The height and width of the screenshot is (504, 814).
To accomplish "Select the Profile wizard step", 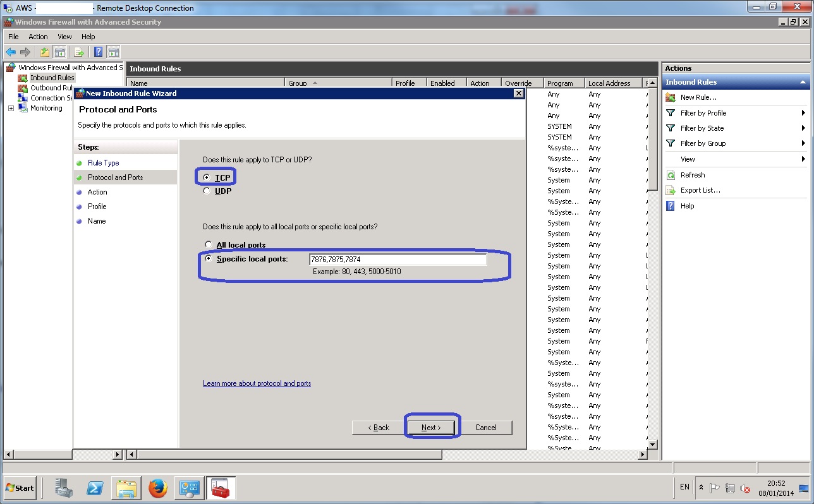I will [x=97, y=207].
